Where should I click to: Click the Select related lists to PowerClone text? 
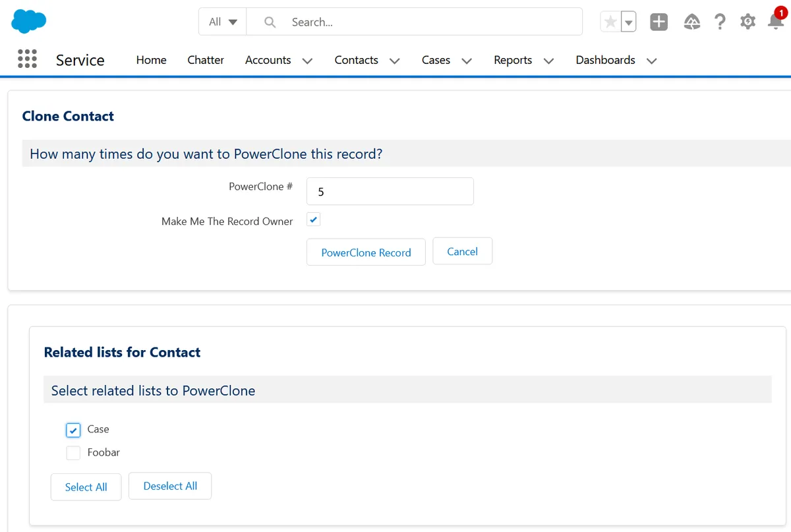click(153, 390)
